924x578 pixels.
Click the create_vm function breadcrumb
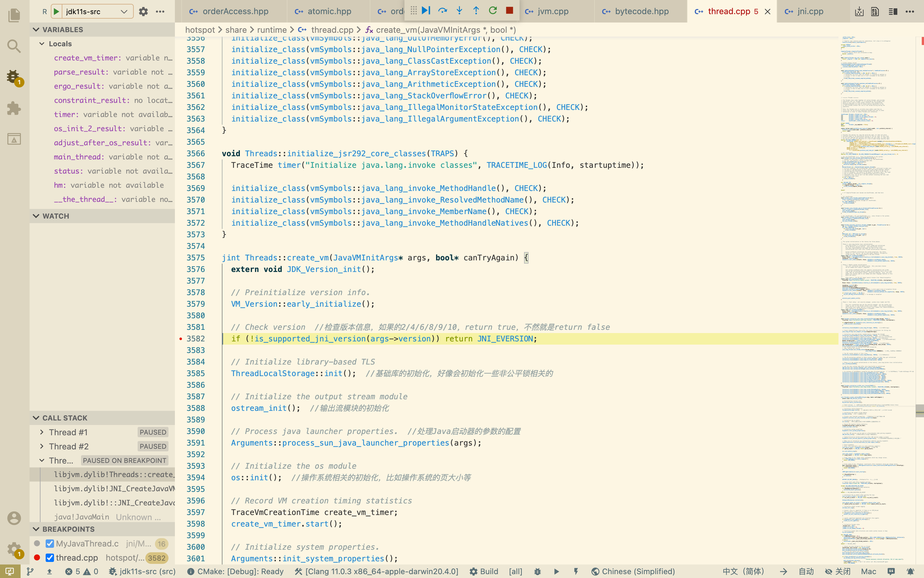click(440, 30)
